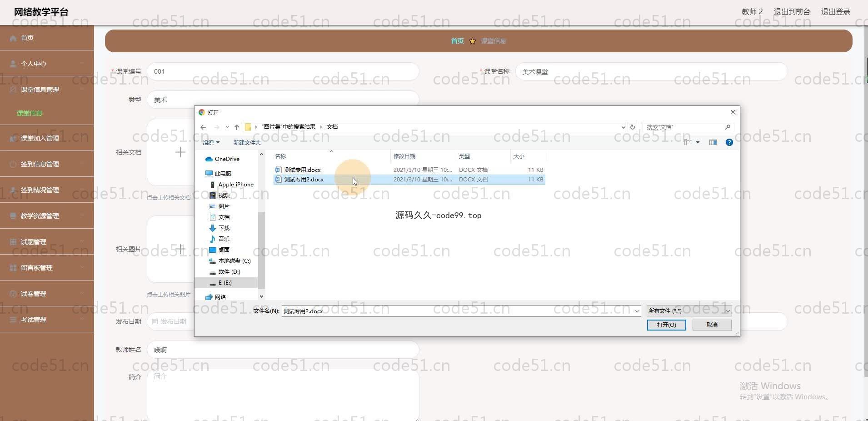This screenshot has height=421, width=868.
Task: Open 首页 in left sidebar
Action: tap(47, 38)
